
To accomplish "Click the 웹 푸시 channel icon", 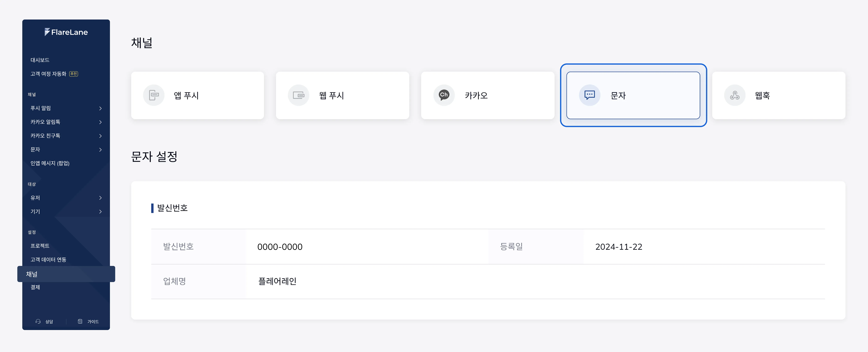I will 299,95.
